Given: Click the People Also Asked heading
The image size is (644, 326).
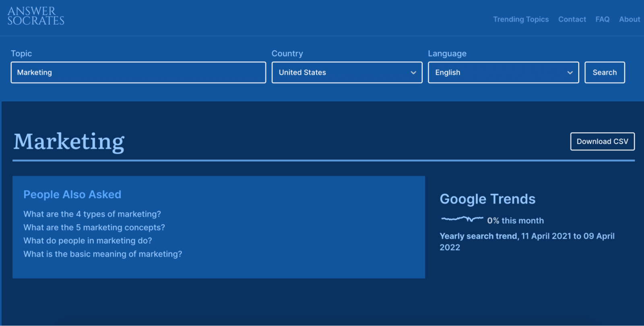Looking at the screenshot, I should pos(72,195).
